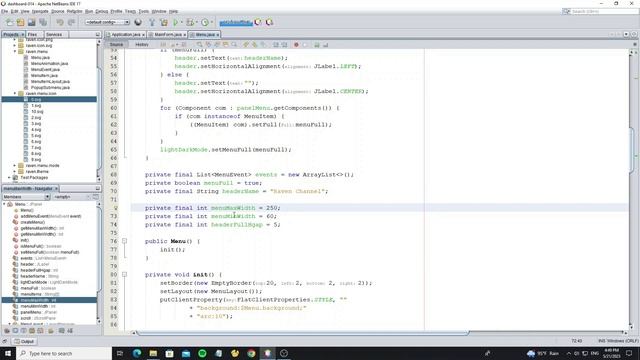Image resolution: width=640 pixels, height=360 pixels.
Task: Collapse the raven.menu package
Action: tap(15, 51)
